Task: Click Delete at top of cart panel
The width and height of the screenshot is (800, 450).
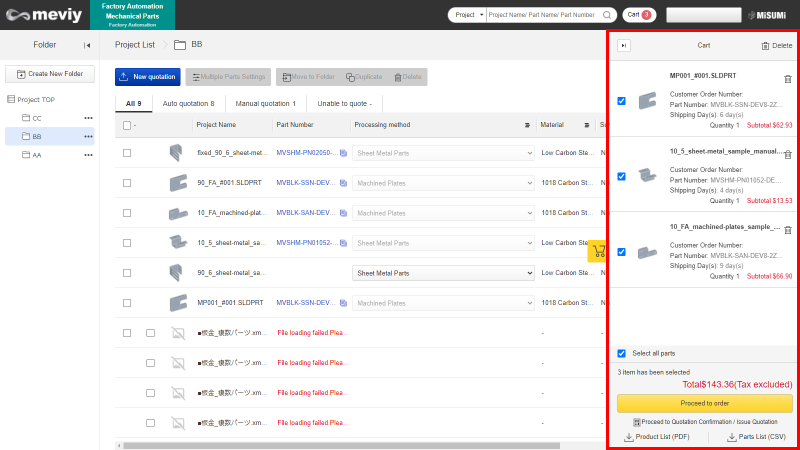Action: click(x=777, y=45)
